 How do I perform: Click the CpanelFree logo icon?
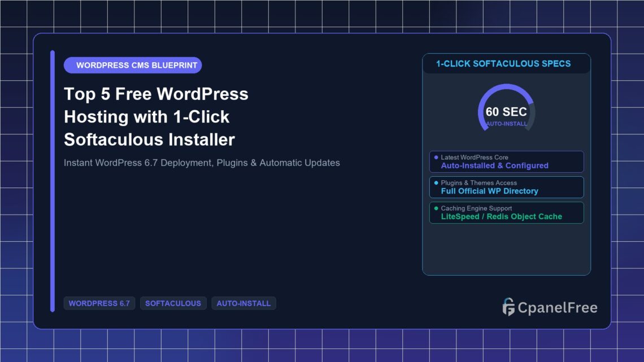508,307
